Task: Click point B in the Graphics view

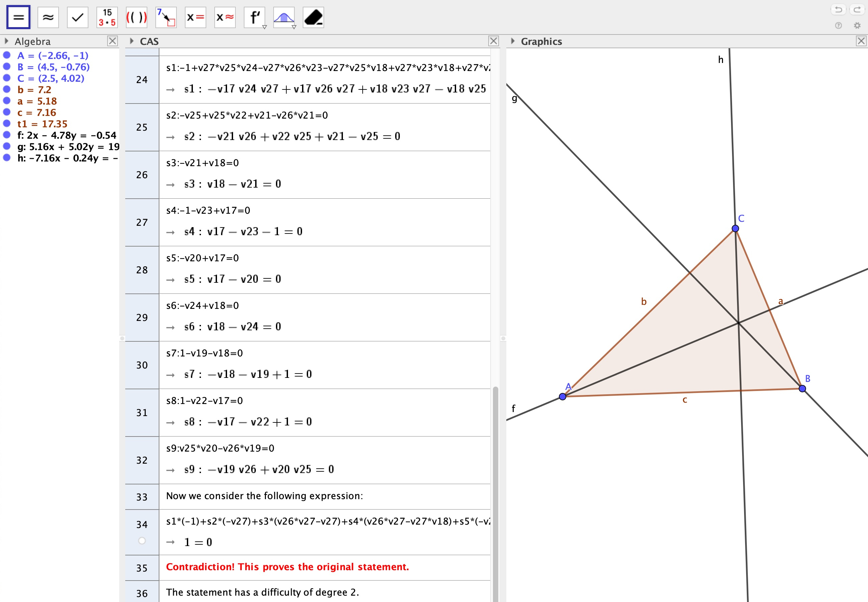Action: click(x=802, y=389)
